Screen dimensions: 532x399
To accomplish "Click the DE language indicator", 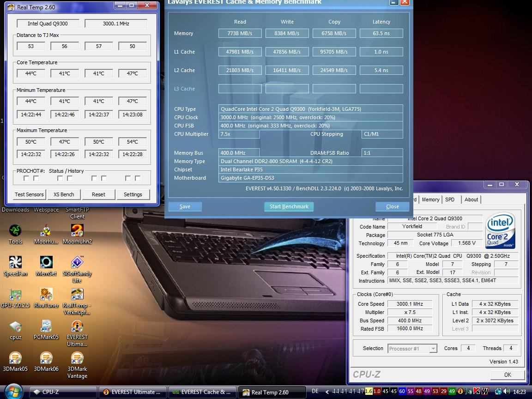I will pyautogui.click(x=315, y=392).
